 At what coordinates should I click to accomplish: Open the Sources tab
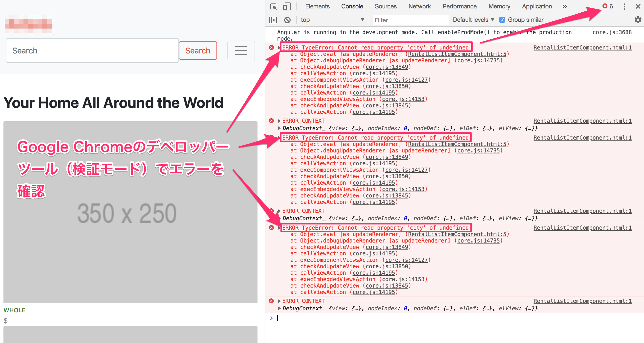(x=386, y=6)
